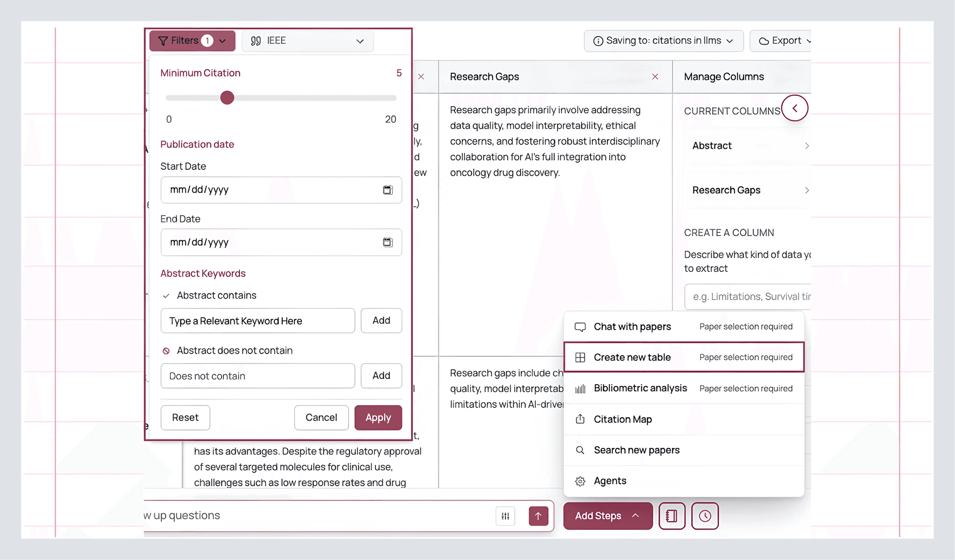Screen dimensions: 955x560
Task: Click the send arrow button
Action: tap(538, 516)
